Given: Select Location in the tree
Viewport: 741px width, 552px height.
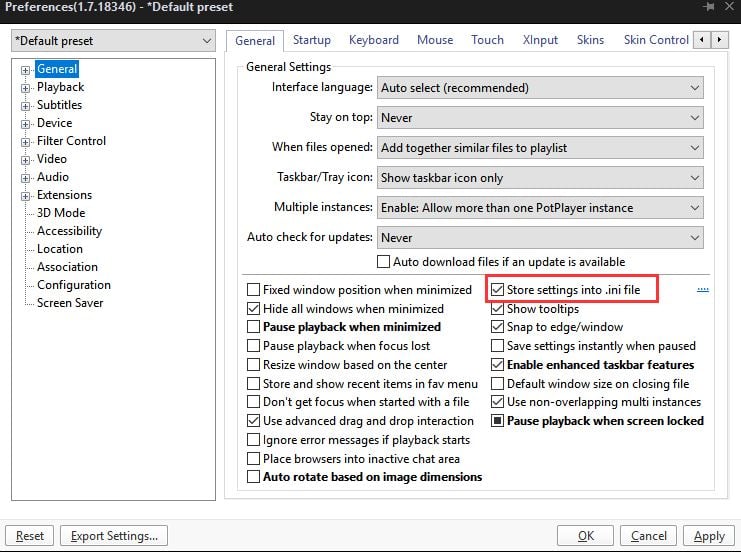Looking at the screenshot, I should point(60,249).
